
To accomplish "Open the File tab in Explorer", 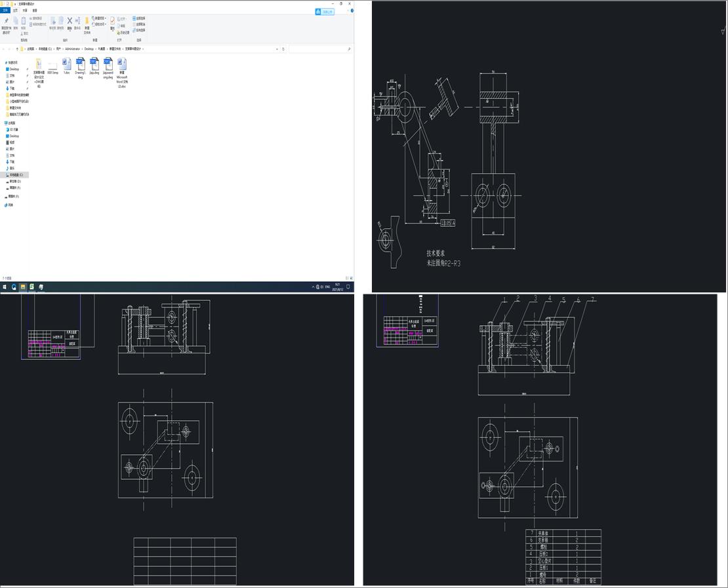I will click(x=5, y=10).
